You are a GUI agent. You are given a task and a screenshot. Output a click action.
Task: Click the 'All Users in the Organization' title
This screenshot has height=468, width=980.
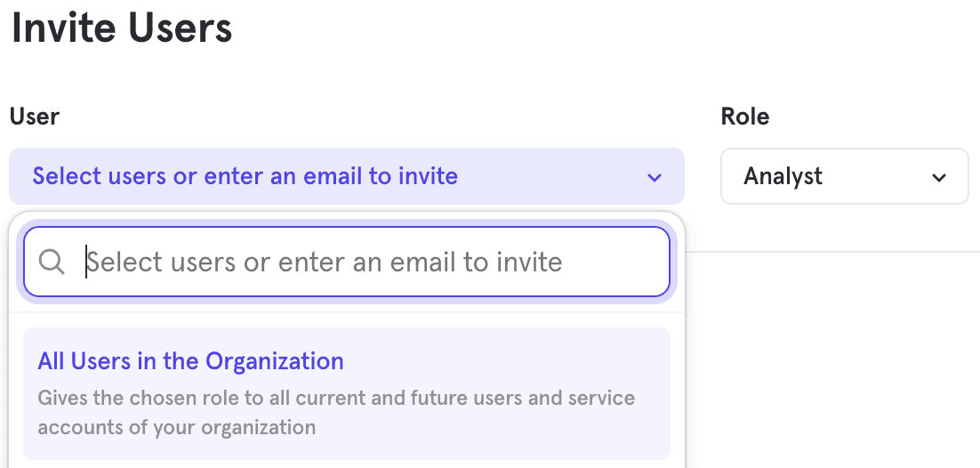coord(190,361)
